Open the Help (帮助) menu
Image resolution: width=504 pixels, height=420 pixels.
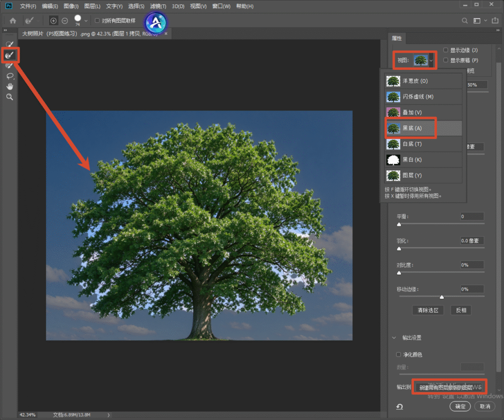coord(245,6)
